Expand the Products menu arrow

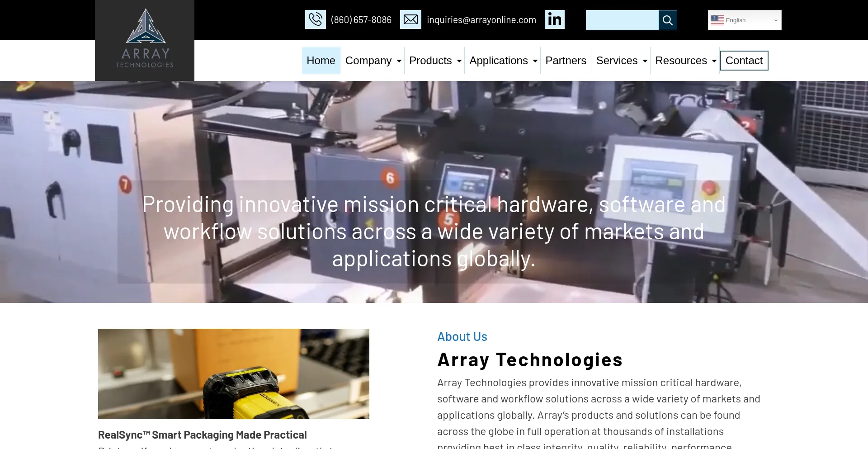459,61
